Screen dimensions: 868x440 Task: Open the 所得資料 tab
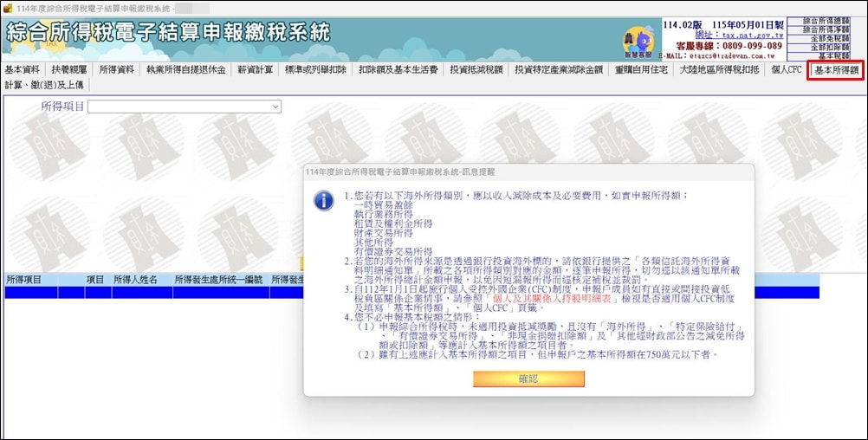(x=117, y=70)
